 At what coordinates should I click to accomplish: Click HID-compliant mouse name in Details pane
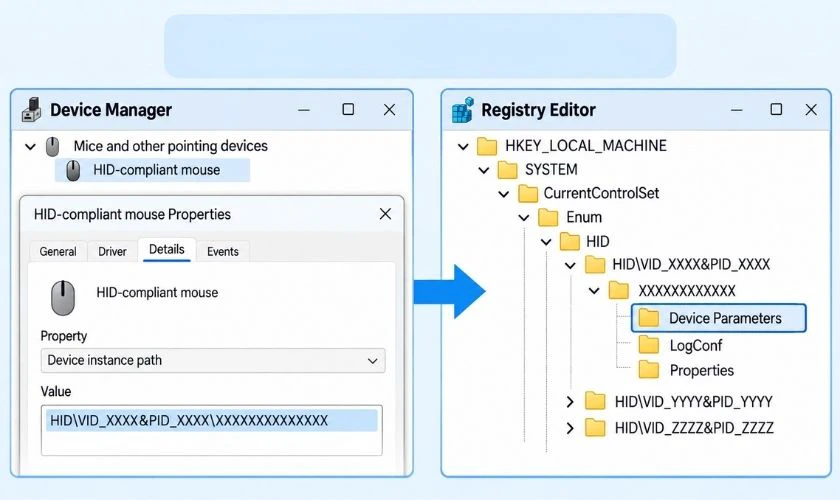[157, 293]
